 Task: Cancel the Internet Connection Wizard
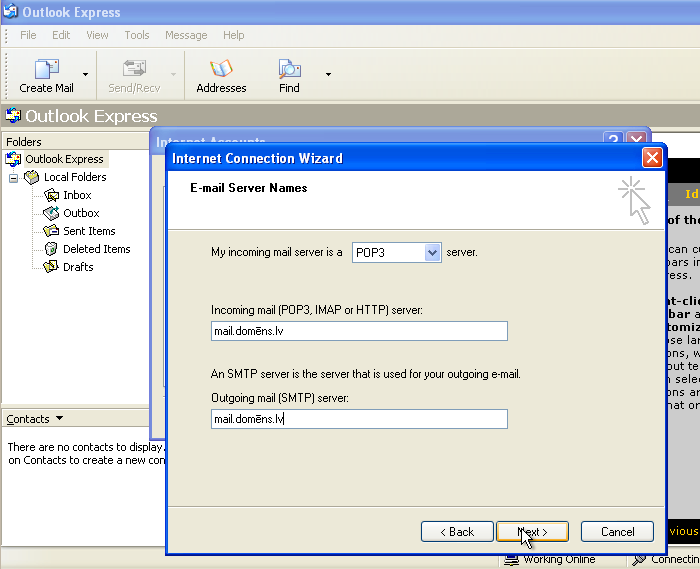click(x=617, y=532)
